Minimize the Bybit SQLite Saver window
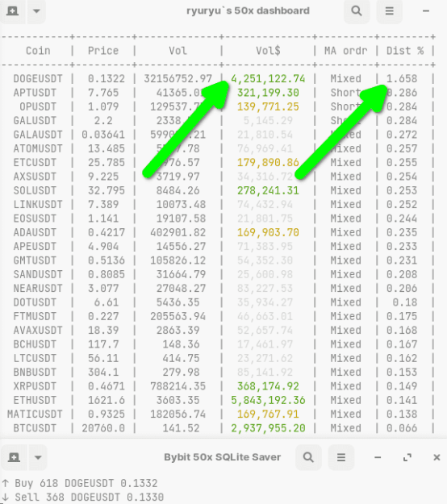 point(378,457)
